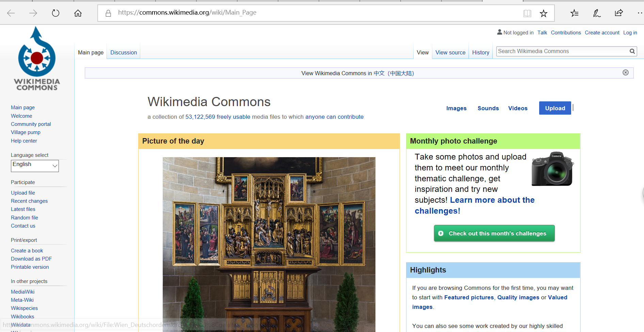644x332 pixels.
Task: Click the Contact us link
Action: click(23, 226)
